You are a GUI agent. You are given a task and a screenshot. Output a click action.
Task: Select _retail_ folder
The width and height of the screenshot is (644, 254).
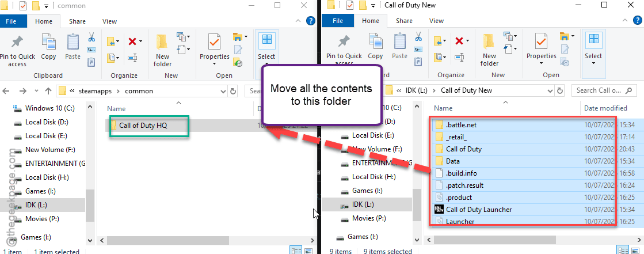click(456, 137)
